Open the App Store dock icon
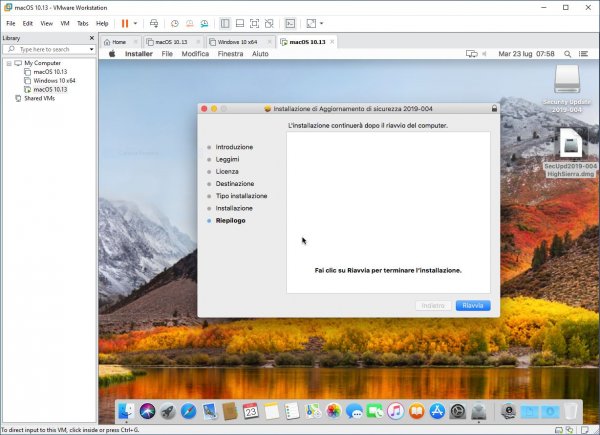Image resolution: width=600 pixels, height=435 pixels. click(x=437, y=411)
